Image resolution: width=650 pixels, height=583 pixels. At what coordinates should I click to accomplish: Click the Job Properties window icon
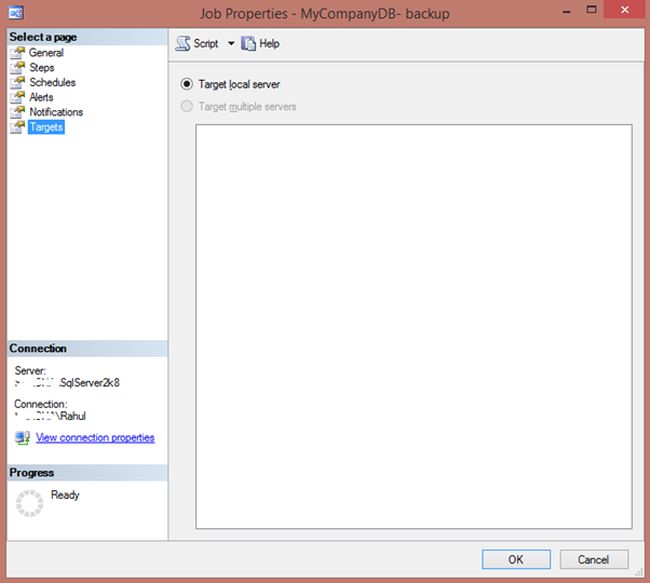(x=16, y=13)
